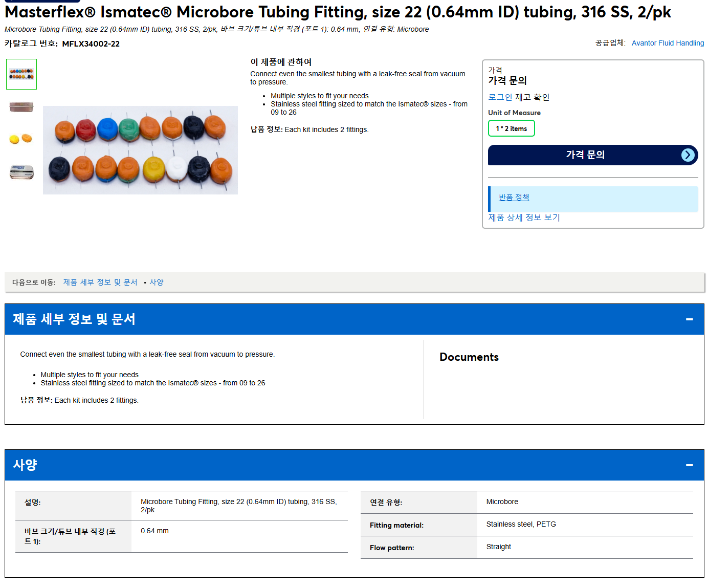Collapse the 사양 section with minus icon

pos(689,465)
